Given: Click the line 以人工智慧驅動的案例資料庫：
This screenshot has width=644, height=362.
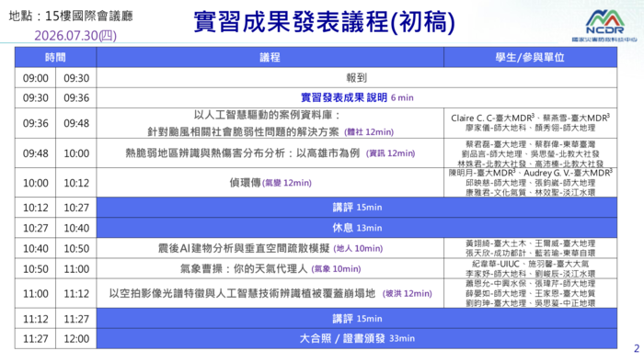Looking at the screenshot, I should [267, 115].
